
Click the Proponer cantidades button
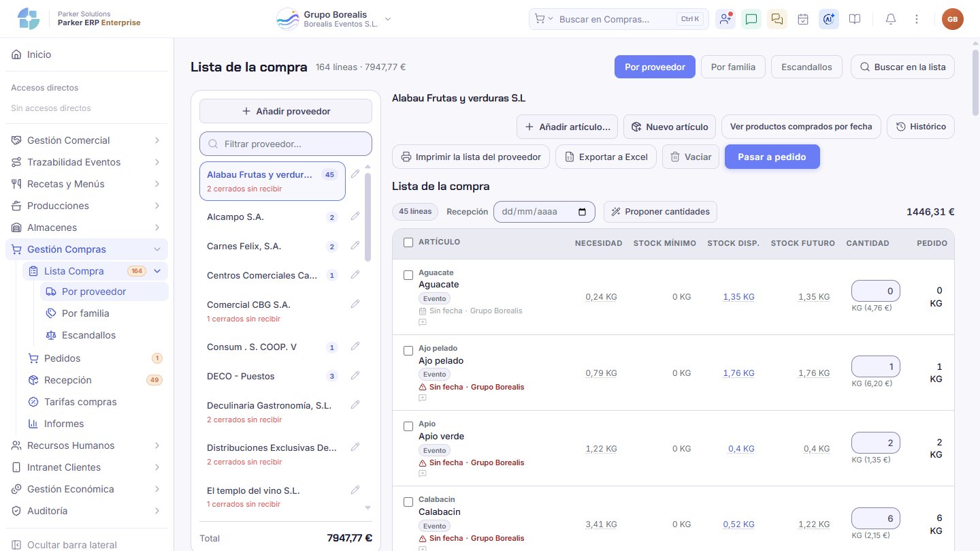tap(660, 212)
